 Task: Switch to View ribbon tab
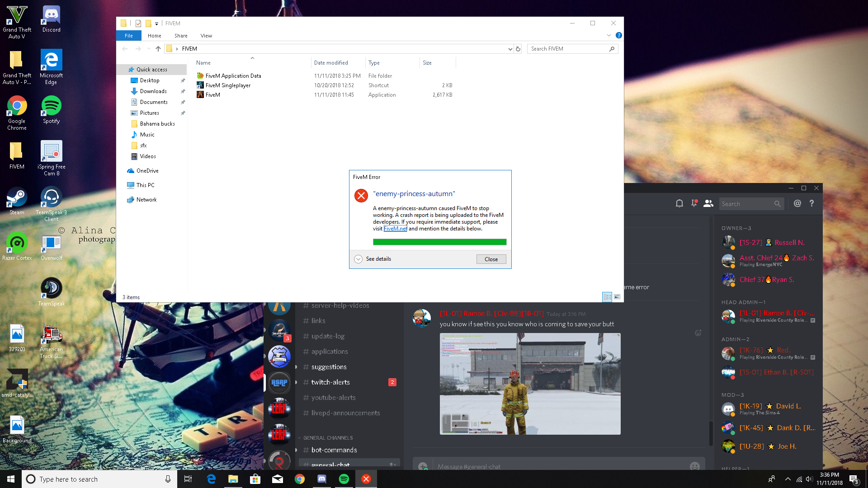tap(206, 36)
